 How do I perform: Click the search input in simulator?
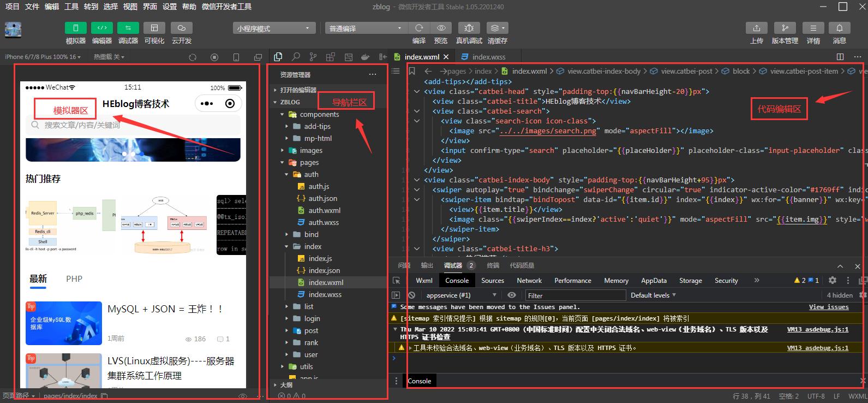click(133, 125)
